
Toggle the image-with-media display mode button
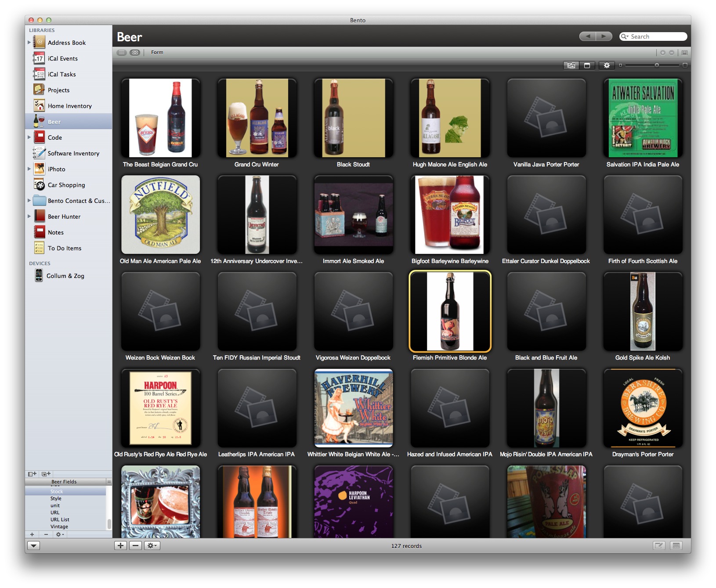pyautogui.click(x=571, y=65)
